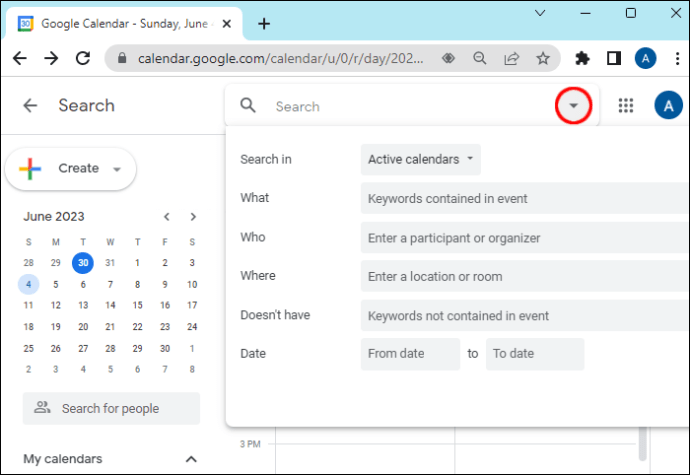Open the Google account avatar
This screenshot has width=690, height=475.
click(668, 106)
